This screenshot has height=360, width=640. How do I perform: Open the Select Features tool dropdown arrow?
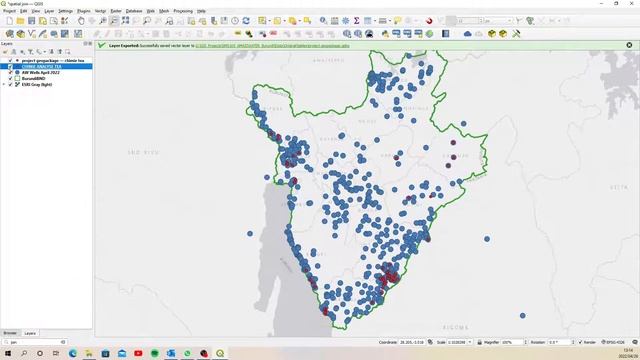point(270,21)
